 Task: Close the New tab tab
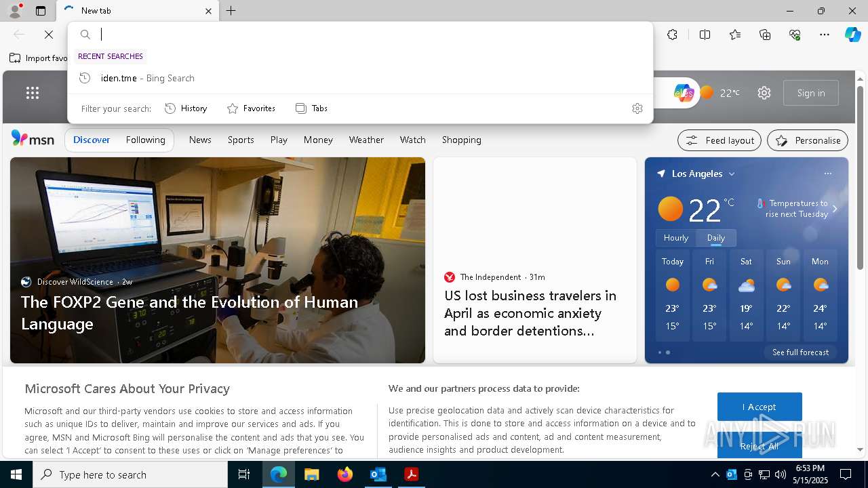click(x=208, y=11)
